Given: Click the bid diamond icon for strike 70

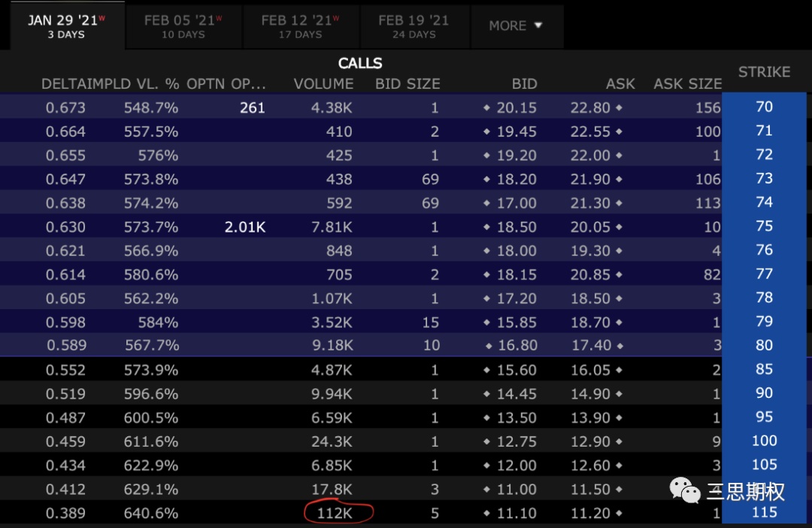Looking at the screenshot, I should click(486, 108).
